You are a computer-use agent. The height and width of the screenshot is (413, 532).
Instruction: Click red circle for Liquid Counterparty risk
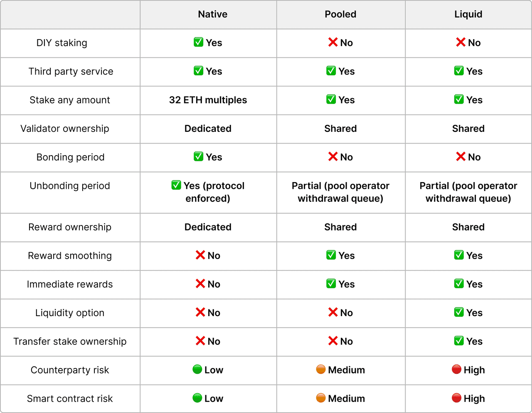point(456,369)
